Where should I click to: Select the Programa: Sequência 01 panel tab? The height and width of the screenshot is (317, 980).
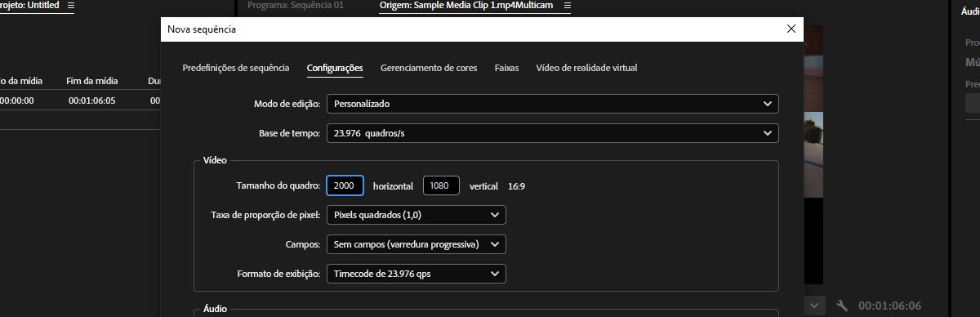click(x=295, y=5)
